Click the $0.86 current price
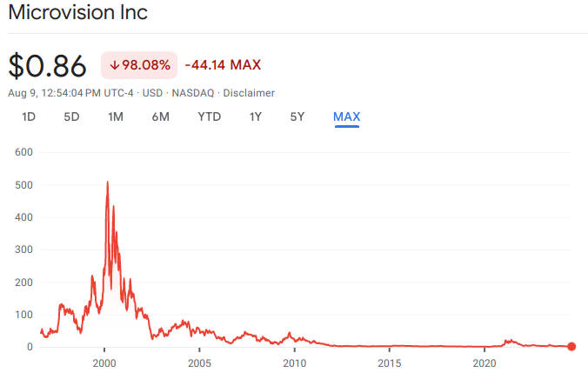The height and width of the screenshot is (379, 588). tap(48, 66)
